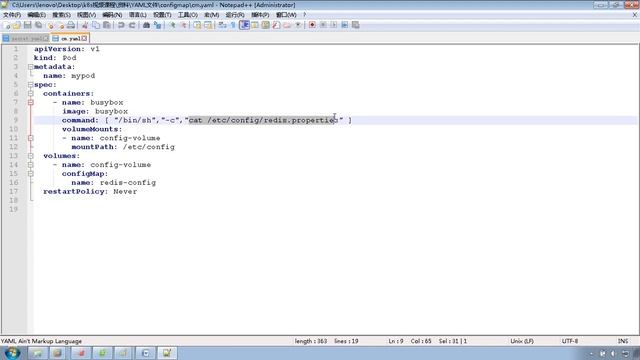Viewport: 640px width, 360px height.
Task: Toggle word wrap in the toolbar
Action: (x=222, y=25)
